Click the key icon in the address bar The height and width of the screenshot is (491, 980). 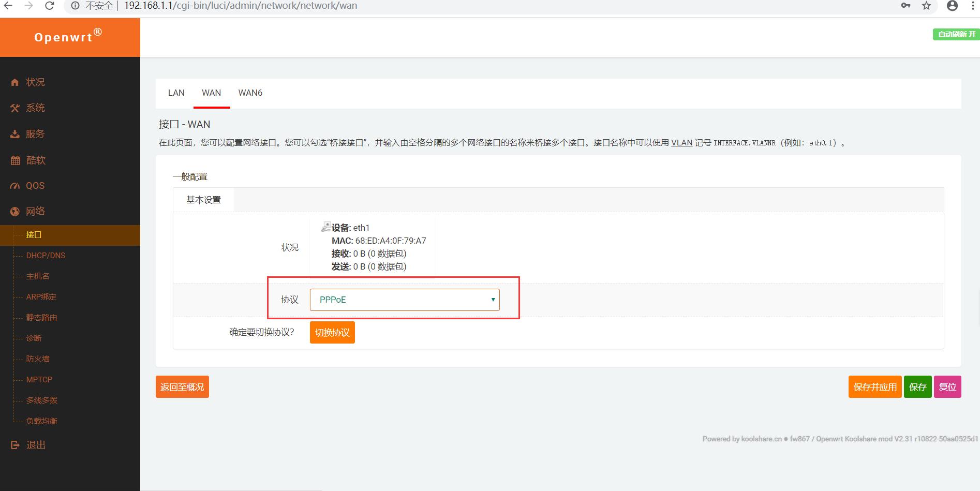905,6
